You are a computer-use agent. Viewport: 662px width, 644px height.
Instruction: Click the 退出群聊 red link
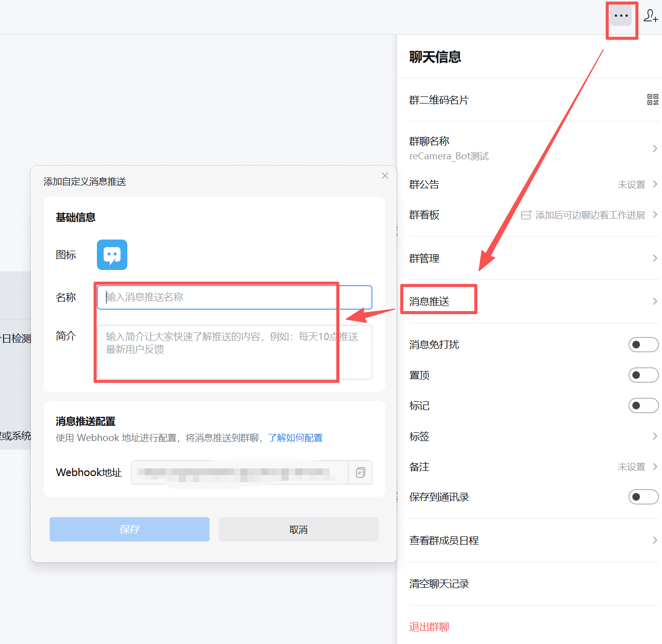pyautogui.click(x=429, y=627)
